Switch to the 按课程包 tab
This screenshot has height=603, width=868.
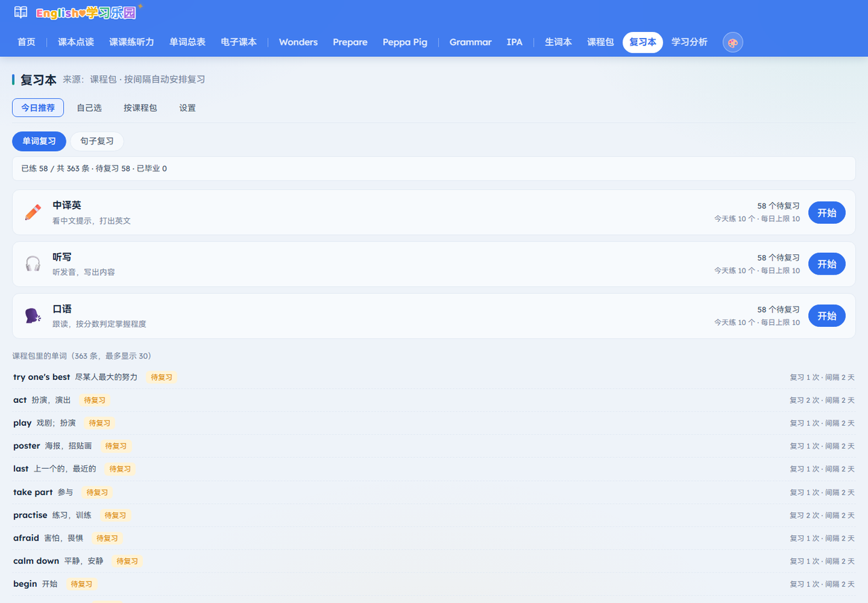point(140,108)
